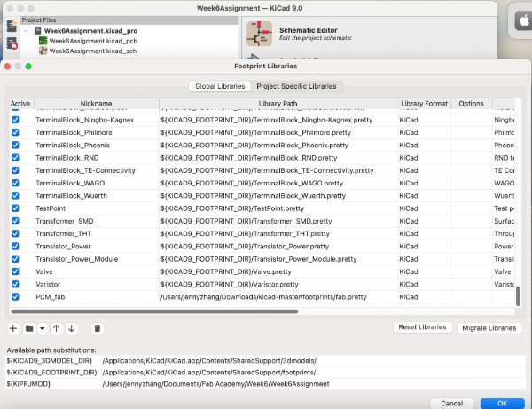Image resolution: width=532 pixels, height=409 pixels.
Task: Click the Reset Libraries button
Action: pos(422,327)
